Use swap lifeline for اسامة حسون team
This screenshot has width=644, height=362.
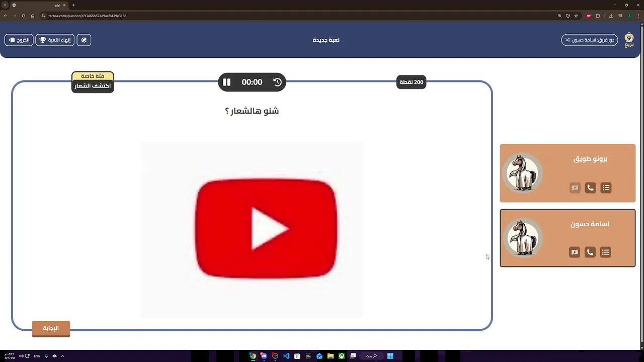click(x=575, y=252)
